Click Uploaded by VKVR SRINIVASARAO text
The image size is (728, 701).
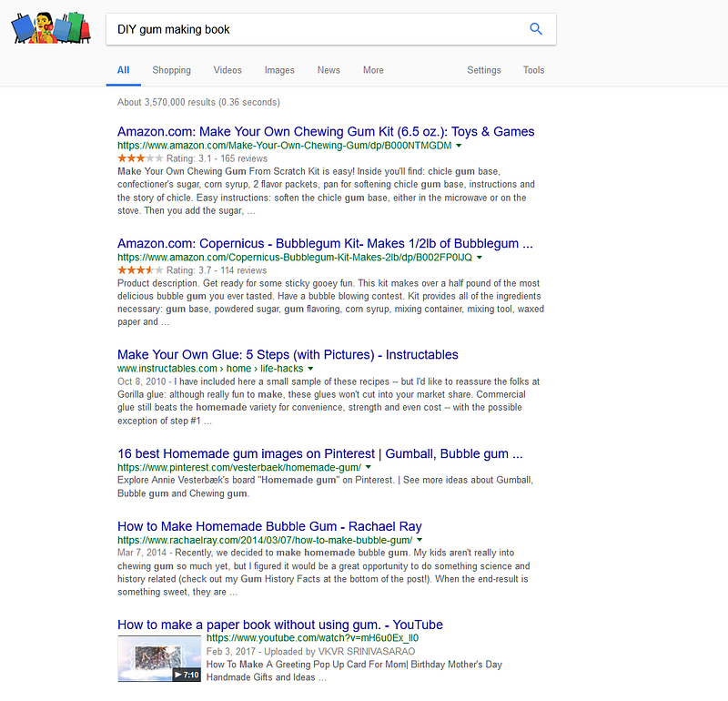tap(339, 651)
